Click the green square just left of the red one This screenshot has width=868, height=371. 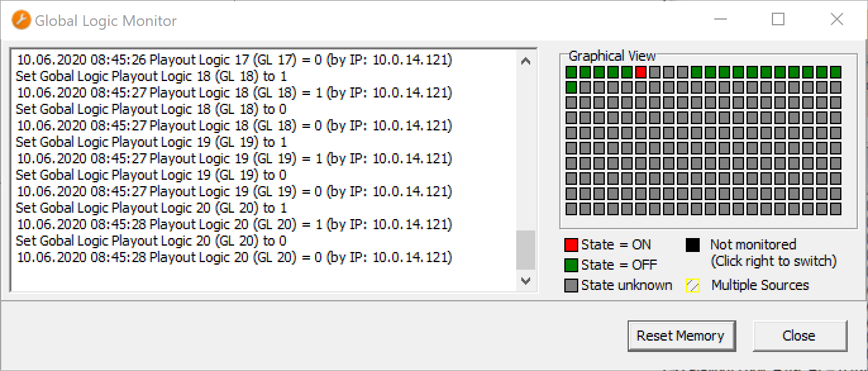coord(626,72)
